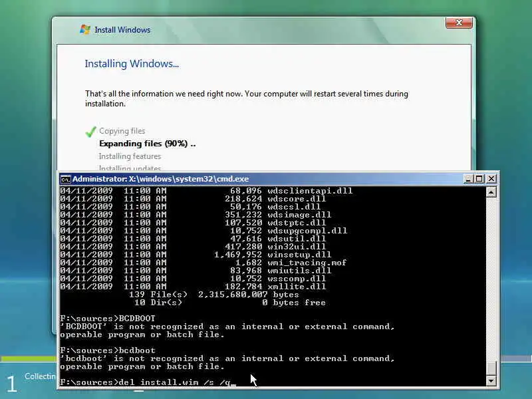Click the wdscore.dll file entry
The image size is (532, 399).
click(193, 199)
